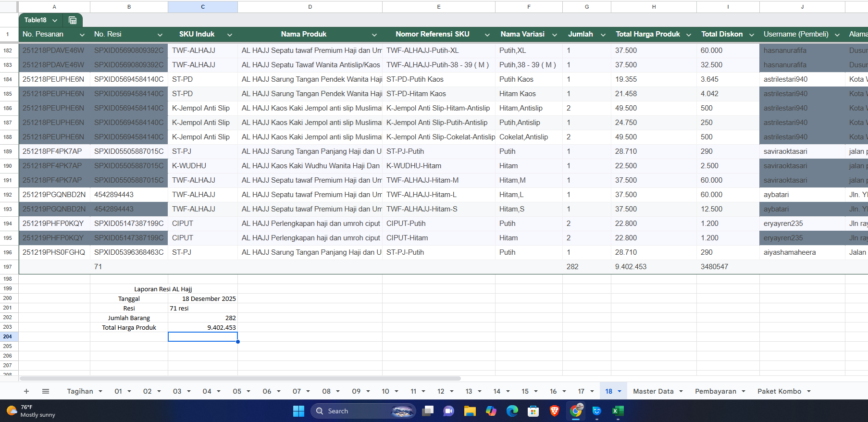This screenshot has height=422, width=868.
Task: Select the date cell 18 Desember 2025
Action: coord(203,298)
